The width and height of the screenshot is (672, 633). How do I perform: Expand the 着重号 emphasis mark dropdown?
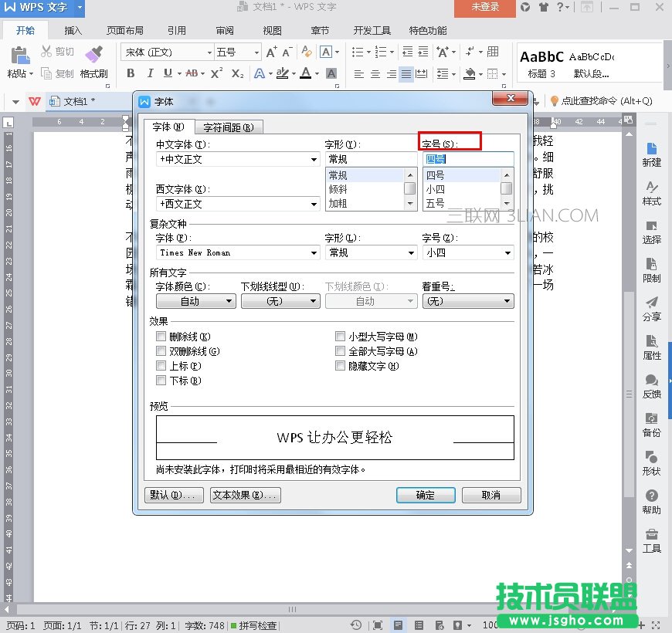click(x=467, y=302)
